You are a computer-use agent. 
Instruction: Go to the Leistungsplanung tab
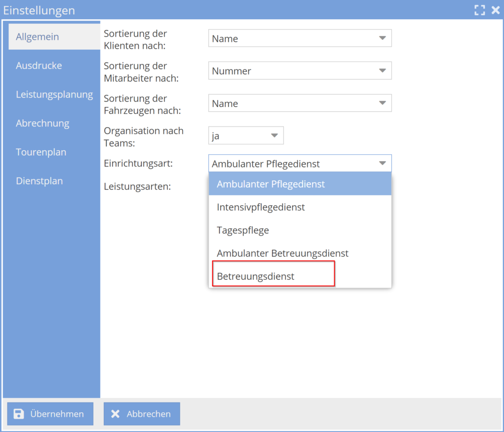pos(54,95)
